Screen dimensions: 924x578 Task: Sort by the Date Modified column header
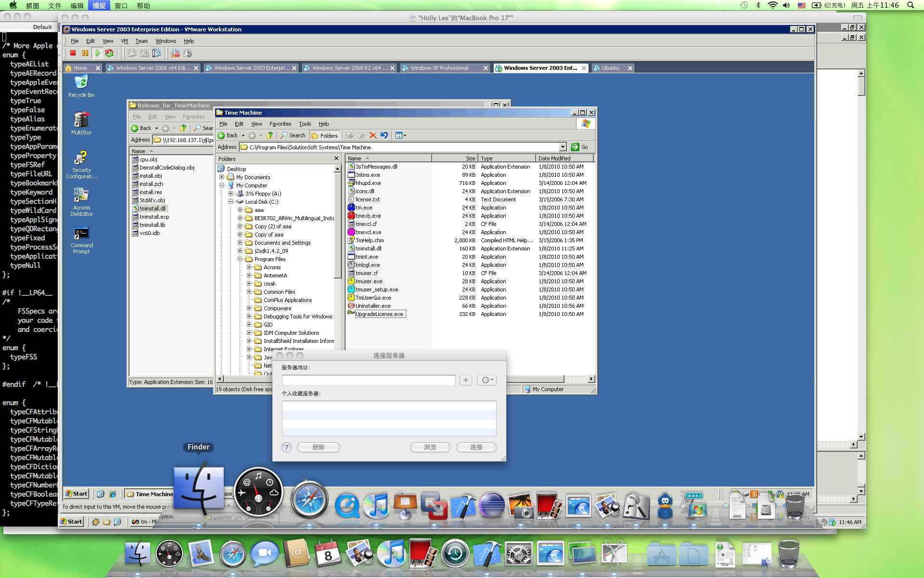tap(564, 158)
